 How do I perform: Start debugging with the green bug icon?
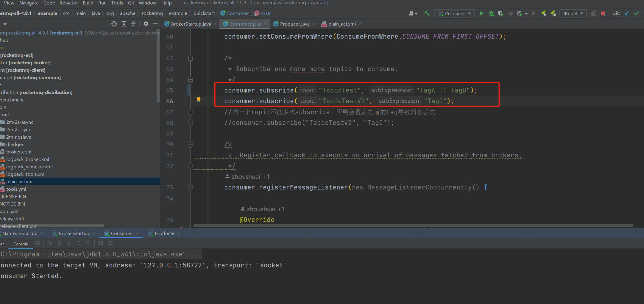[491, 13]
